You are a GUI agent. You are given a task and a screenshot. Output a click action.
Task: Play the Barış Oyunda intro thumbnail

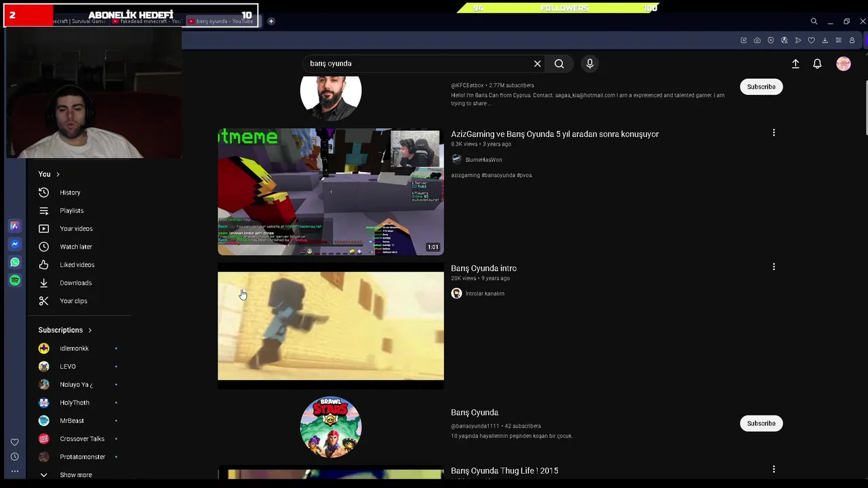[x=331, y=326]
